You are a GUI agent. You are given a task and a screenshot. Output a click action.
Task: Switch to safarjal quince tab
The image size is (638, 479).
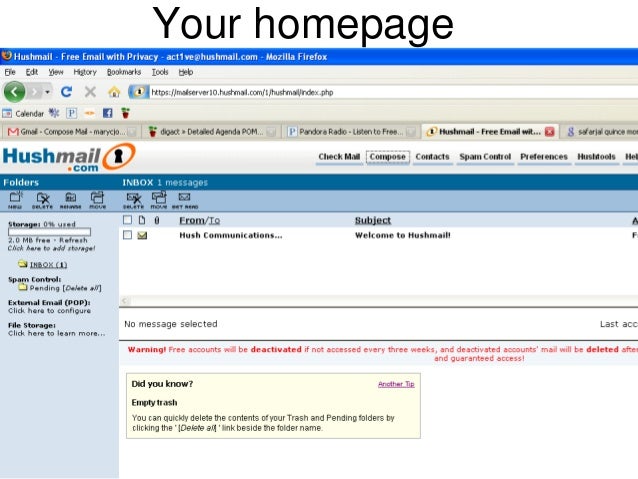tap(600, 132)
